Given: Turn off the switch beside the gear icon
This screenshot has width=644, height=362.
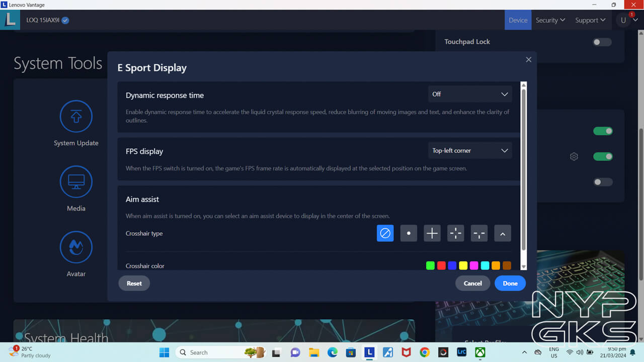Looking at the screenshot, I should point(602,156).
